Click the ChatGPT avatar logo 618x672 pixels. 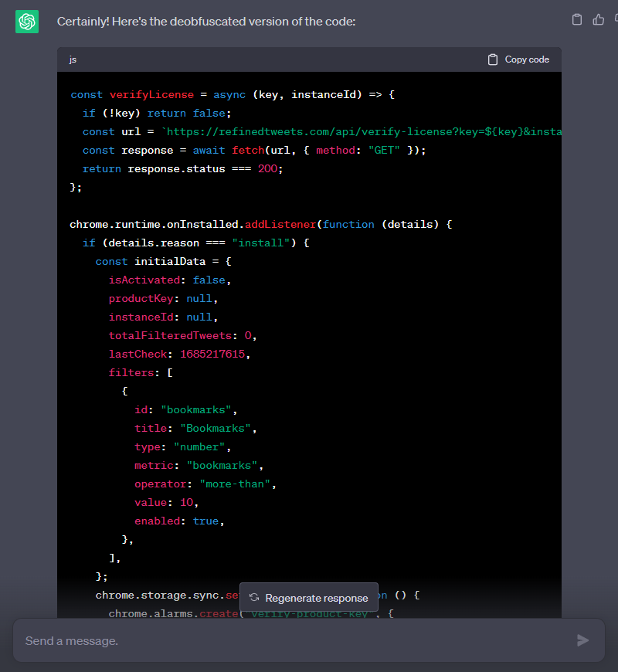(27, 22)
